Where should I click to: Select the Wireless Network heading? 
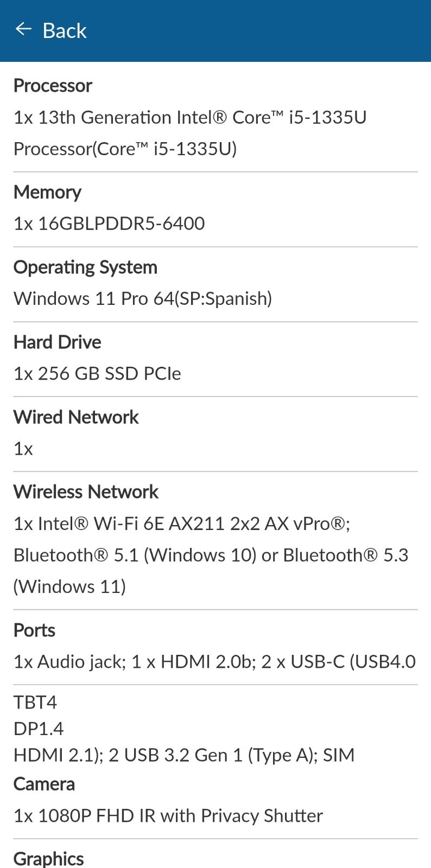point(86,492)
